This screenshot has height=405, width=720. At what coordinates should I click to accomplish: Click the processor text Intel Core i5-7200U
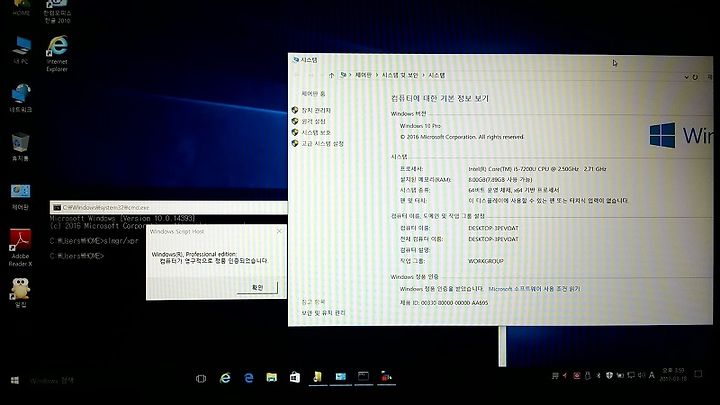coord(537,169)
